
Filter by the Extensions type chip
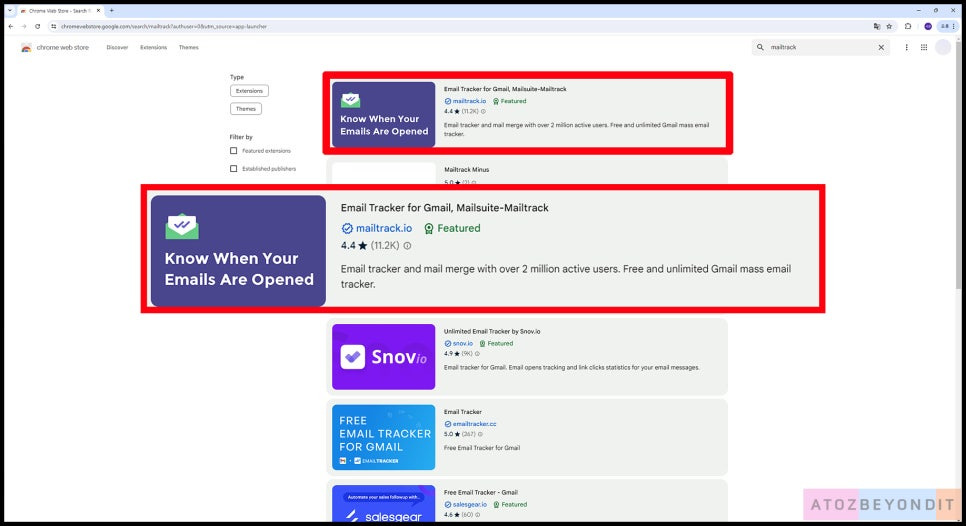click(250, 91)
